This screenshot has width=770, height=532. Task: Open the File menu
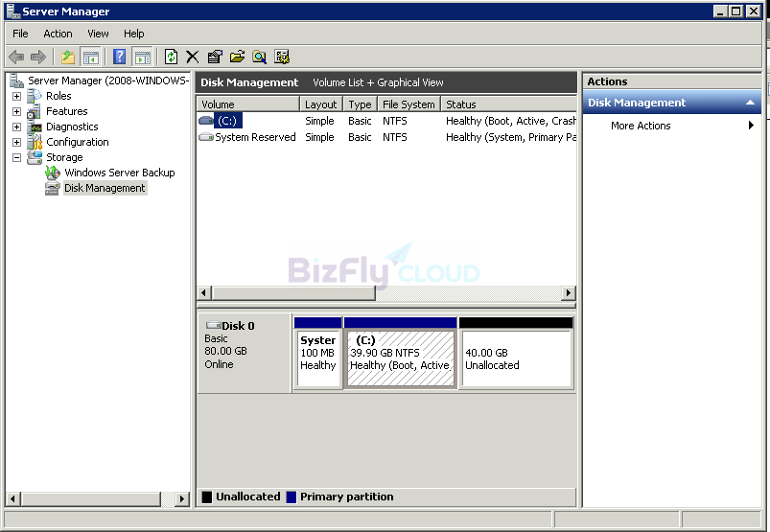coord(20,34)
